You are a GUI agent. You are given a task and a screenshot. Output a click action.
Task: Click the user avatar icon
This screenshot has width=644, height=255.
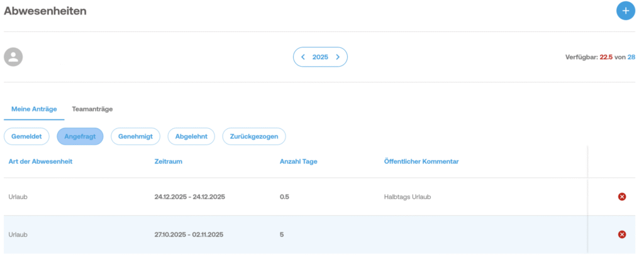13,57
